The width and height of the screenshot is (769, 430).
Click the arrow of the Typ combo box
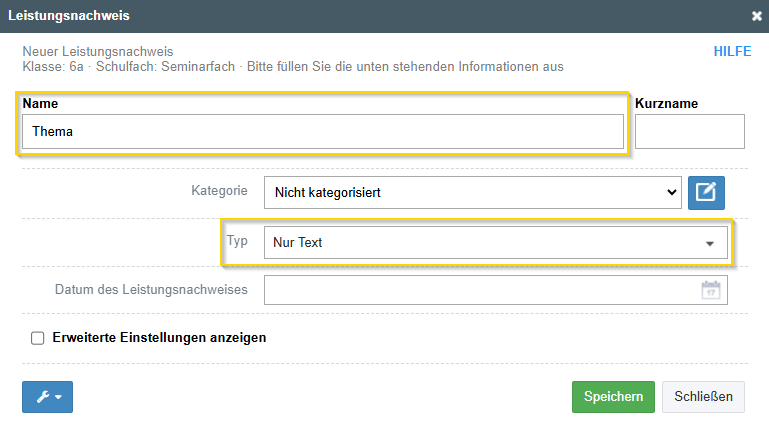(710, 244)
